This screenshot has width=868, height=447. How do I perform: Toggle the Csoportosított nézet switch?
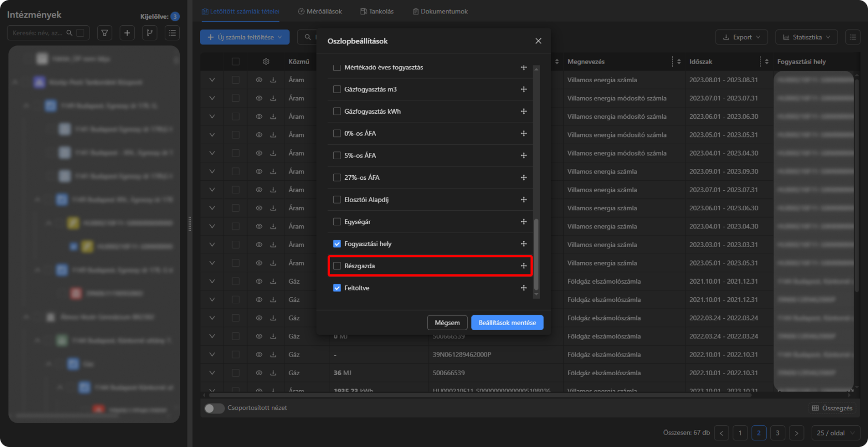(x=214, y=408)
